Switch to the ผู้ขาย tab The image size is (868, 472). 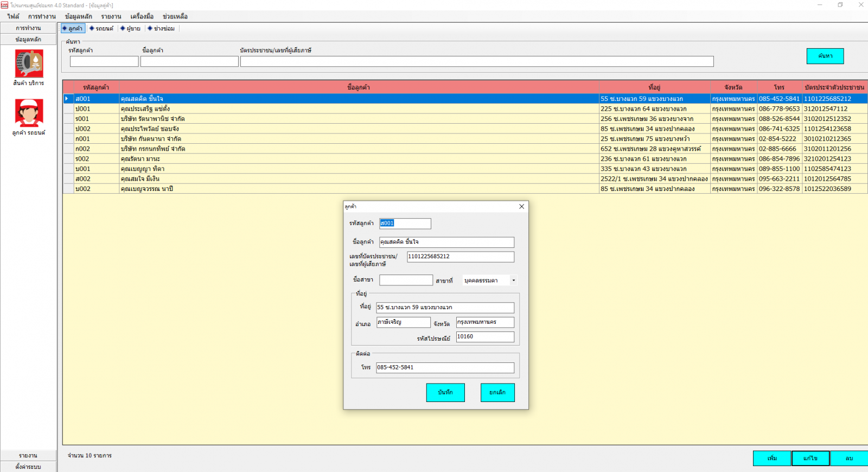(x=131, y=28)
